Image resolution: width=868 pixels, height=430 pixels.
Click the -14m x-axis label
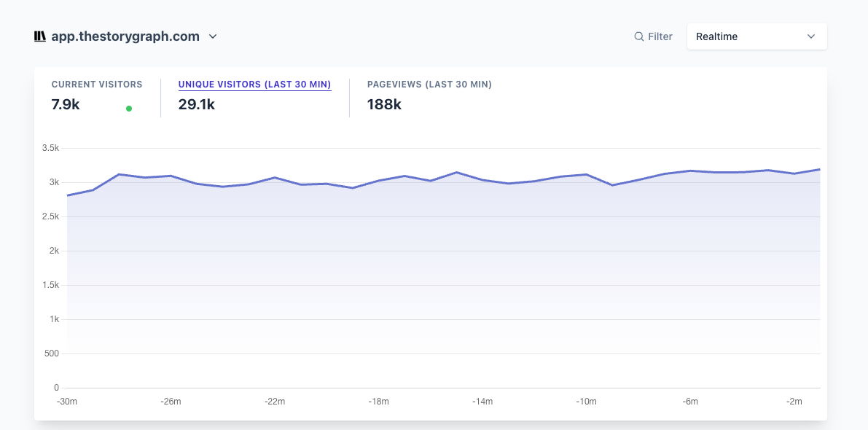[x=482, y=402]
